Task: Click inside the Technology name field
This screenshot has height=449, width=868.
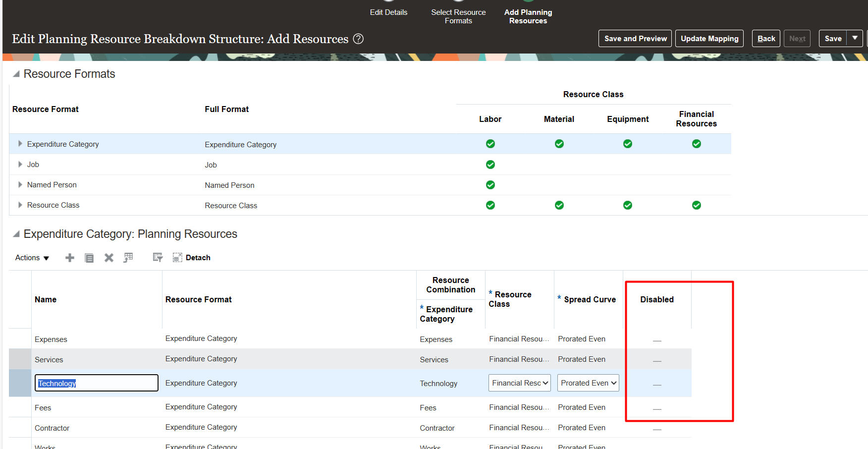Action: coord(96,383)
